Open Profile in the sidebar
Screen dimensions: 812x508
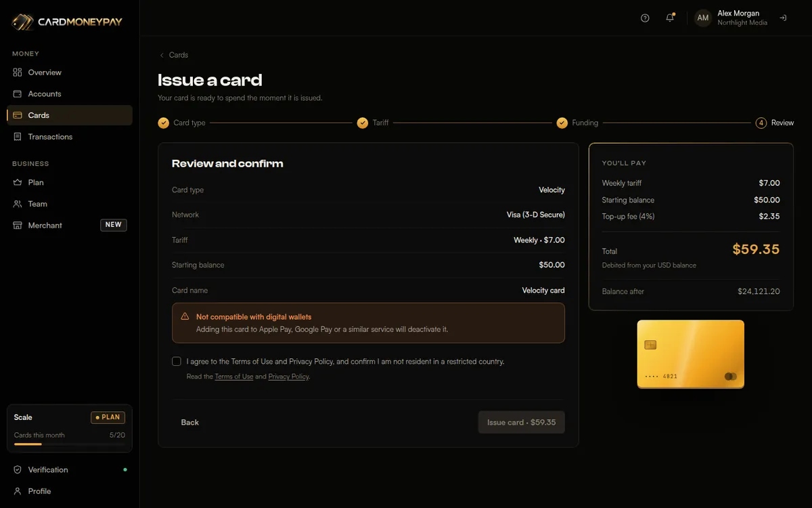coord(70,491)
